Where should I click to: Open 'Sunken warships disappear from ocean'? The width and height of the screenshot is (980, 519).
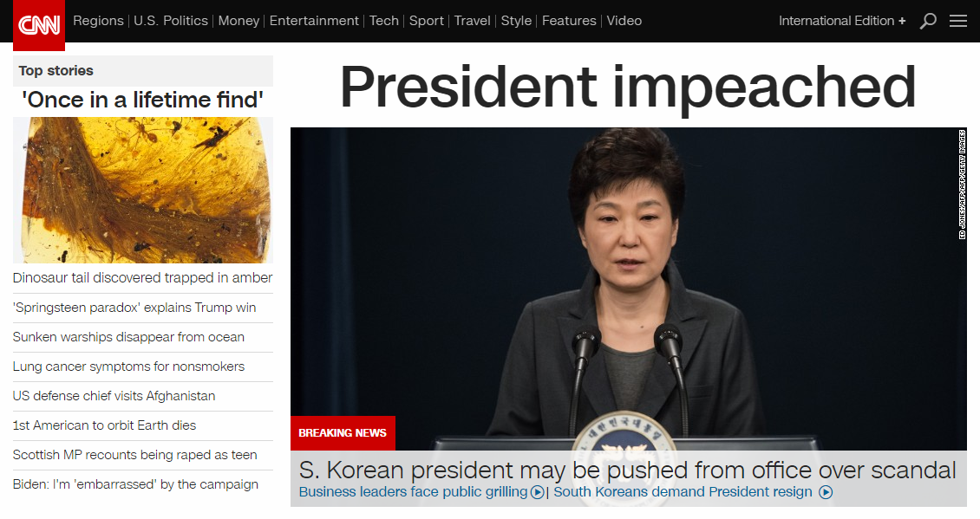(128, 337)
